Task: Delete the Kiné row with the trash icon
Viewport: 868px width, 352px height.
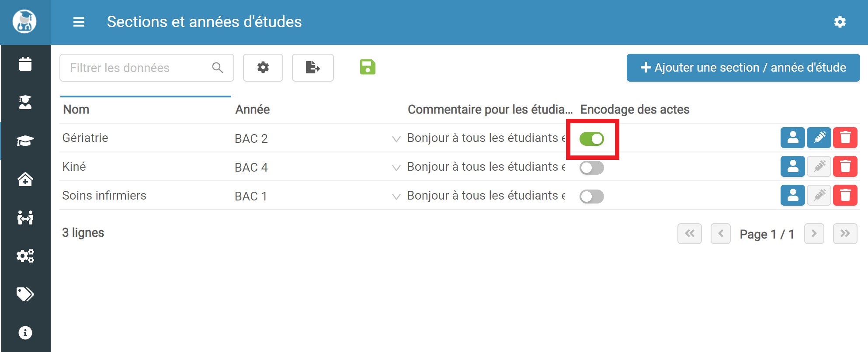Action: (845, 166)
